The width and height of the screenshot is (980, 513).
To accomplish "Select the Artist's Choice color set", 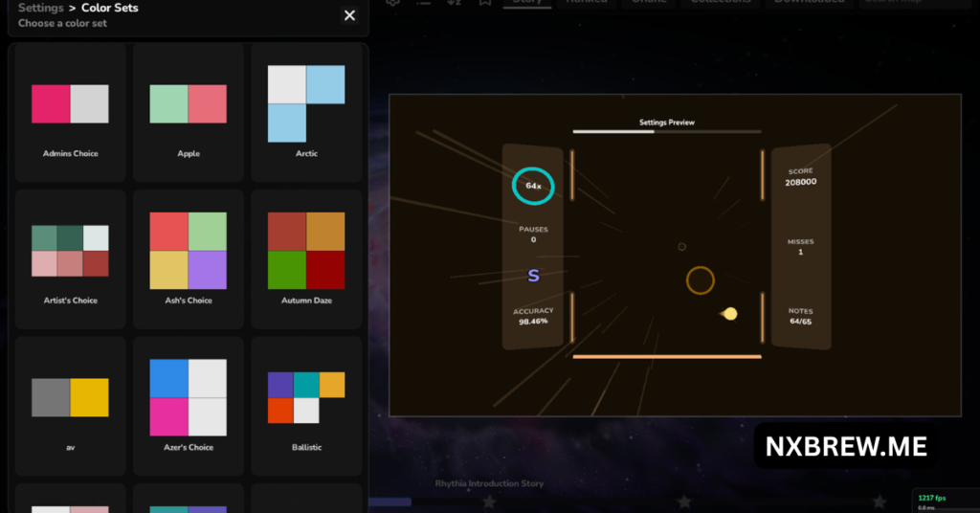I will [x=70, y=259].
